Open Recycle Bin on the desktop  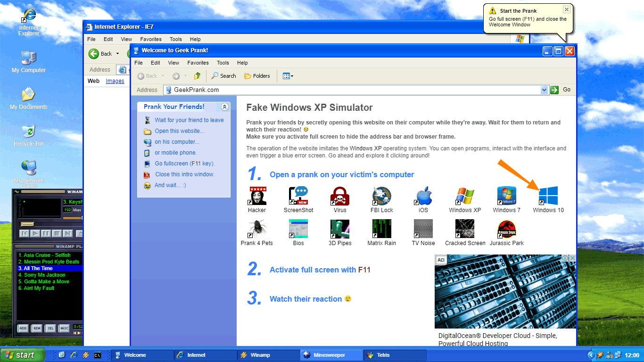point(29,132)
